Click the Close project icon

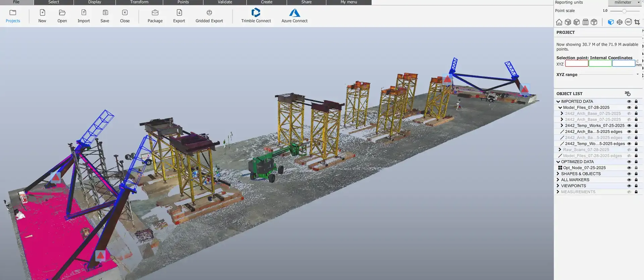coord(125,13)
